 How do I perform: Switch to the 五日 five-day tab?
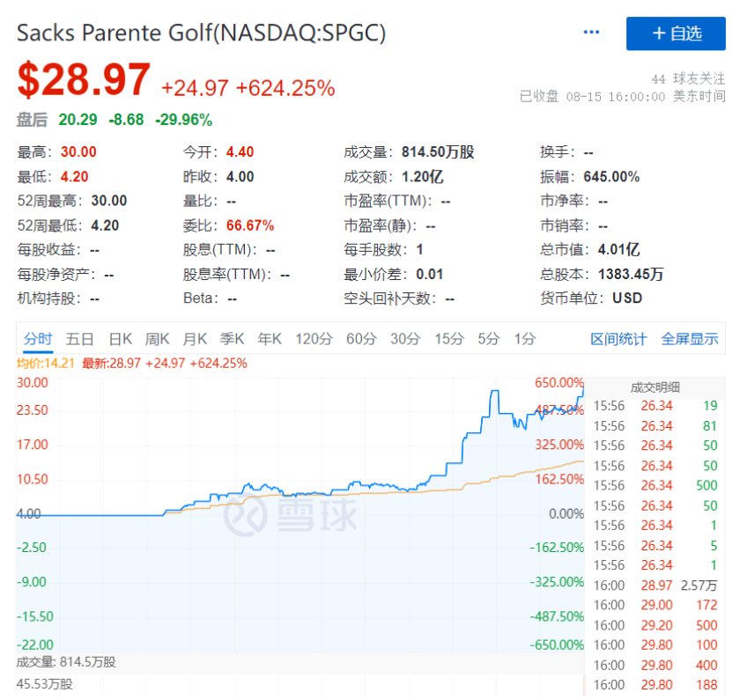coord(79,339)
